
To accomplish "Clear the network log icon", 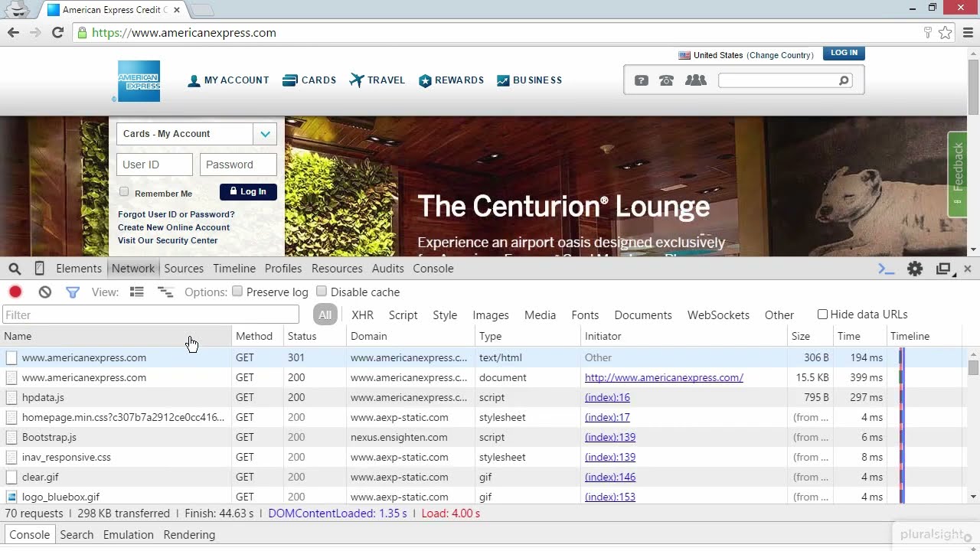I will (x=45, y=292).
